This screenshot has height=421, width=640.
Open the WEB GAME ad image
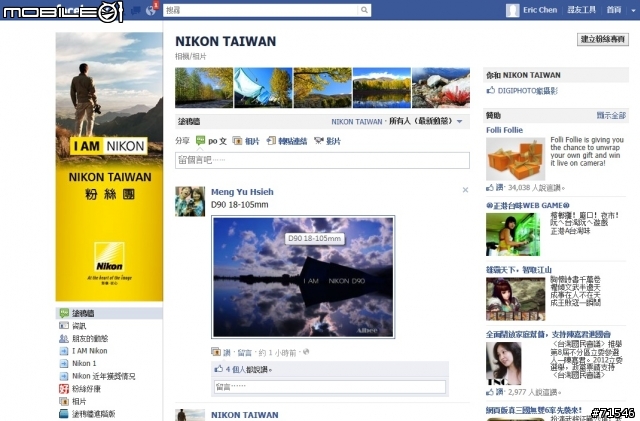coord(513,234)
